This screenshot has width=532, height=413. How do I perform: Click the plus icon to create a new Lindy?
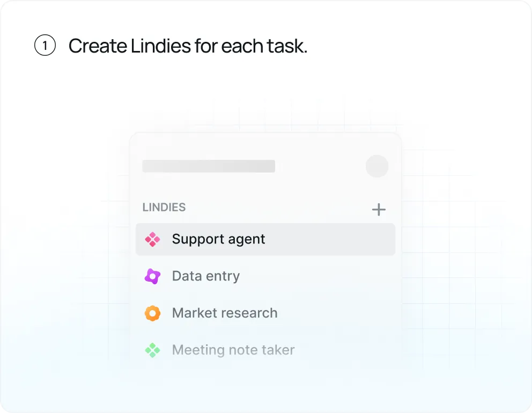coord(379,210)
